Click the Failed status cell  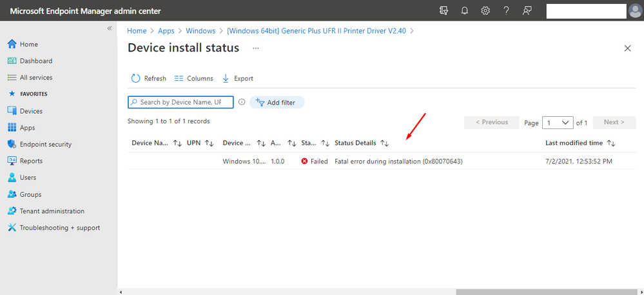coord(315,161)
